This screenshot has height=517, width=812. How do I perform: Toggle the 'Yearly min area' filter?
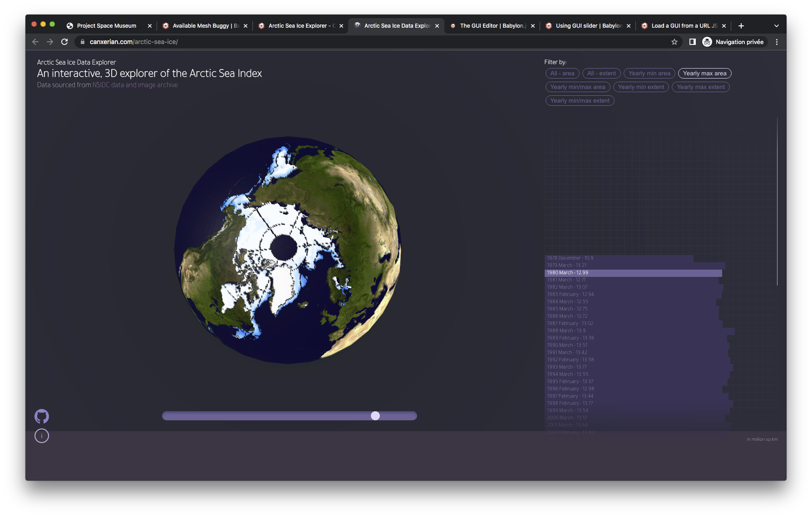point(649,74)
